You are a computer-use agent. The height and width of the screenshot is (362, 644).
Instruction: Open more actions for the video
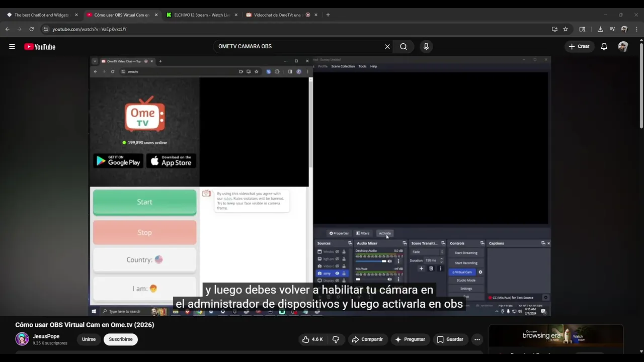(x=477, y=339)
